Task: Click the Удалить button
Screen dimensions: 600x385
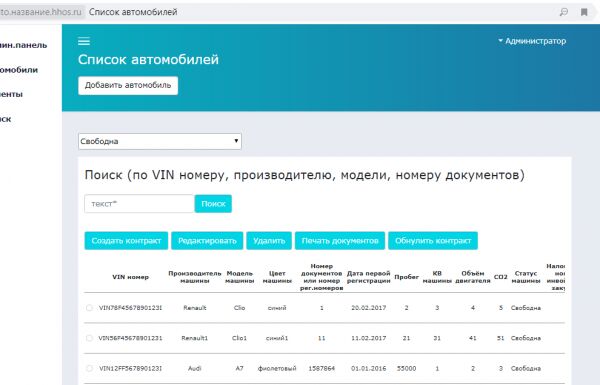Action: [269, 241]
